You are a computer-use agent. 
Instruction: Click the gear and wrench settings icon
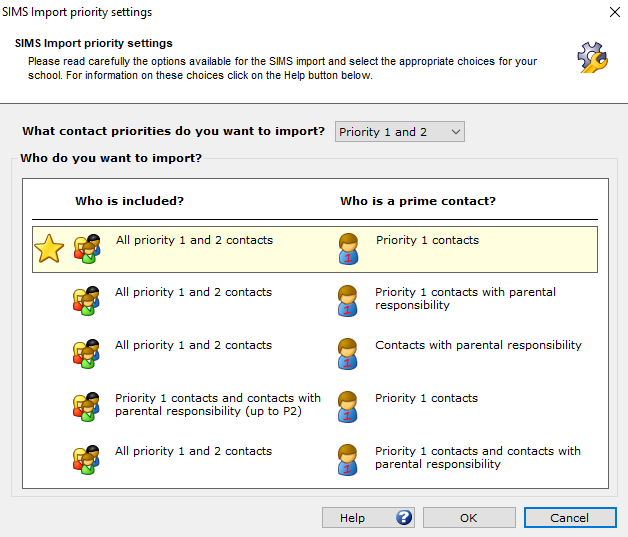tap(592, 57)
